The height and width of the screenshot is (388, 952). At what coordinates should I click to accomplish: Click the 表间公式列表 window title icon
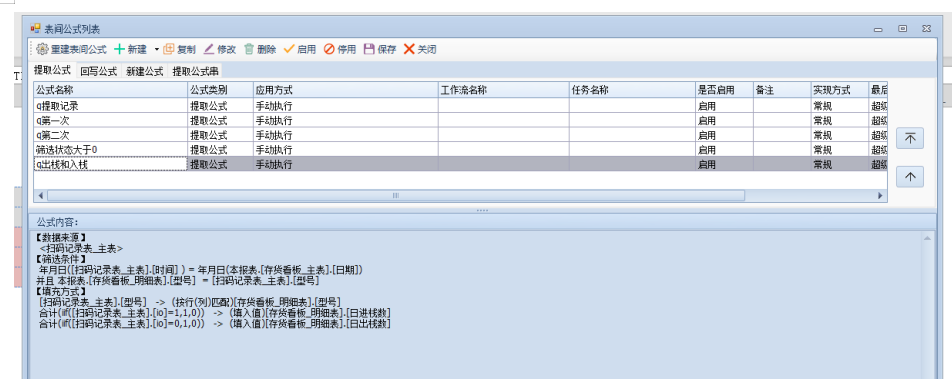[x=35, y=28]
